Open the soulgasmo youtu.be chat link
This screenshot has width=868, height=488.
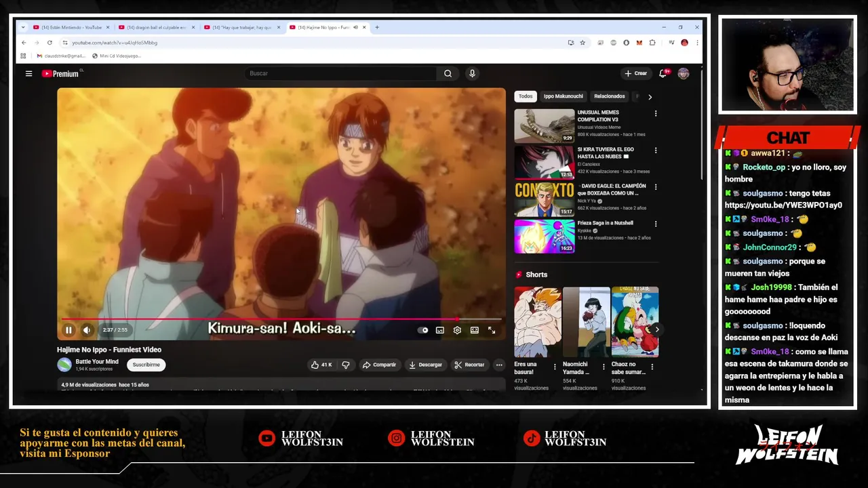coord(783,205)
